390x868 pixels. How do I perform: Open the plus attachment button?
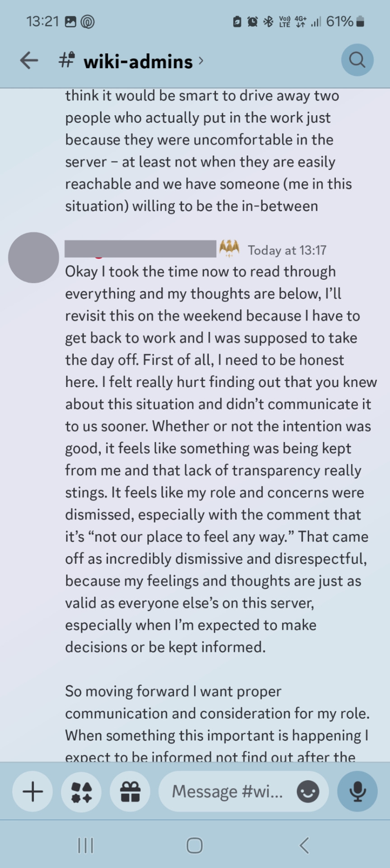pyautogui.click(x=33, y=792)
